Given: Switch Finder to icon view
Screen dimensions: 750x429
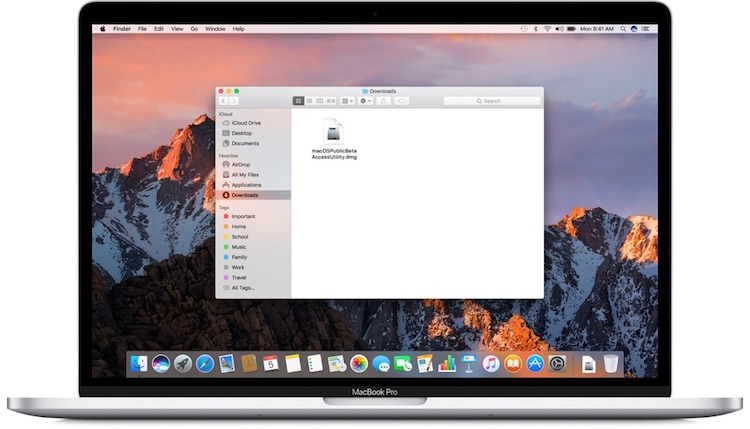Looking at the screenshot, I should coord(298,101).
